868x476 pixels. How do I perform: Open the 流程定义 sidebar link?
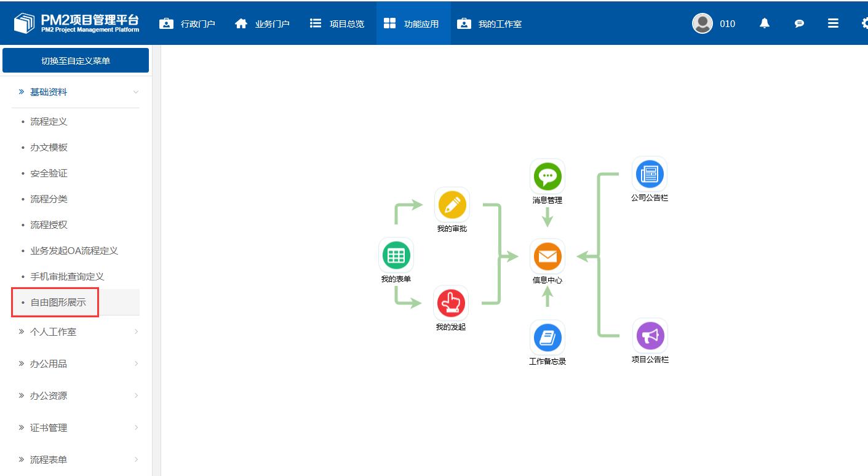point(49,122)
